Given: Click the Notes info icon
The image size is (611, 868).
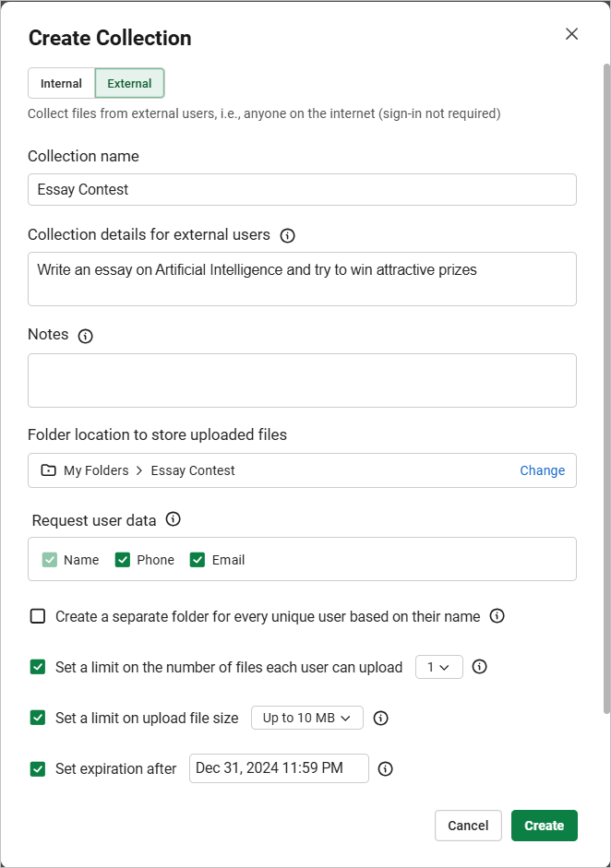Looking at the screenshot, I should 85,336.
